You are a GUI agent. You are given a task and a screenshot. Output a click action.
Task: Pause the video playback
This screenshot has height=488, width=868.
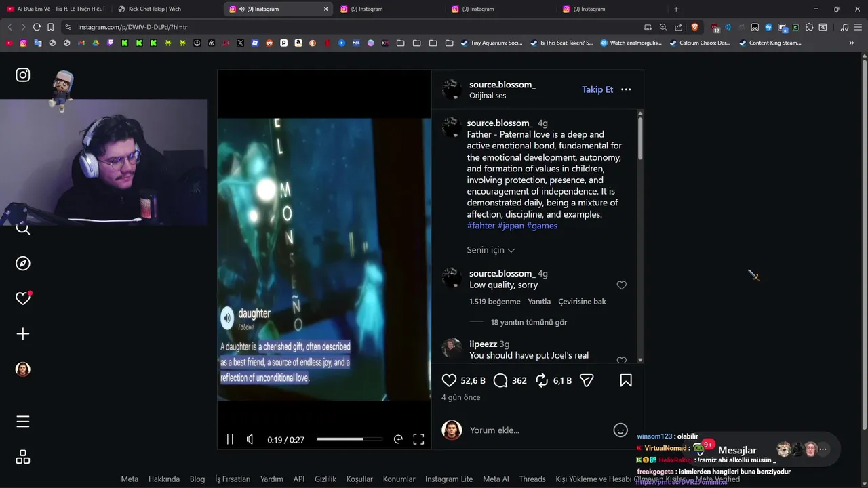230,439
